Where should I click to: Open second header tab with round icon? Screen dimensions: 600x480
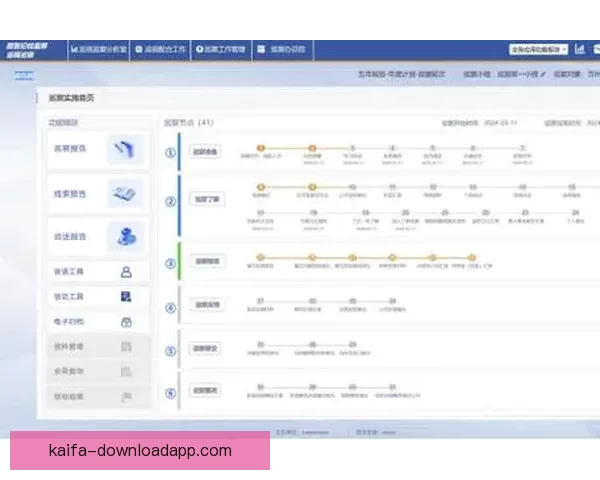click(160, 49)
